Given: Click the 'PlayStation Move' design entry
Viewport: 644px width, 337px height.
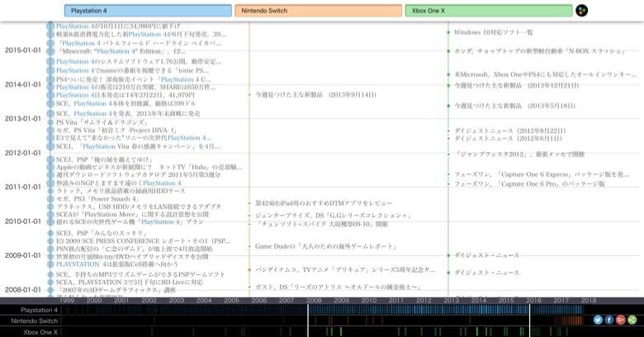Looking at the screenshot, I should coord(132,214).
